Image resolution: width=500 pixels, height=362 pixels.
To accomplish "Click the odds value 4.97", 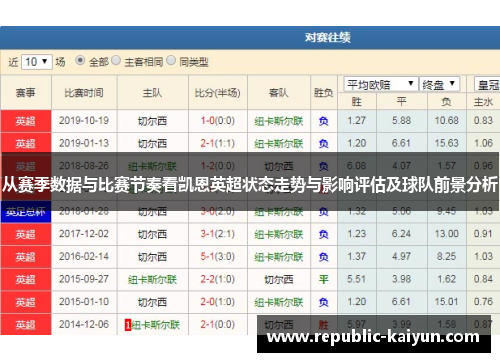I will [402, 257].
